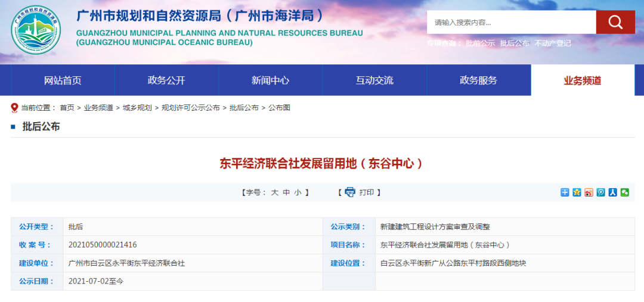Go to 首页 in breadcrumb
The image size is (644, 302).
click(67, 108)
